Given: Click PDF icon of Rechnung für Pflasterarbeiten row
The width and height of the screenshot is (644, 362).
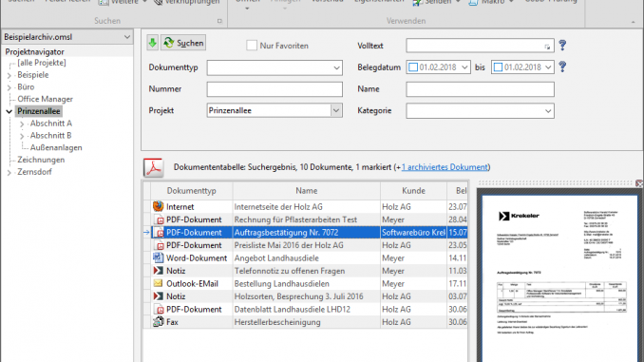Looking at the screenshot, I should click(x=159, y=219).
